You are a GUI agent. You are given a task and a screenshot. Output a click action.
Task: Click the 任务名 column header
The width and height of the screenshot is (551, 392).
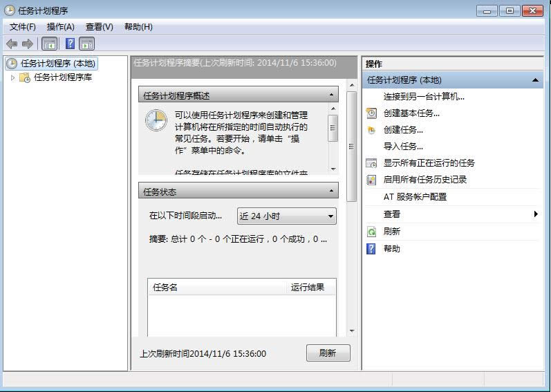tap(216, 287)
